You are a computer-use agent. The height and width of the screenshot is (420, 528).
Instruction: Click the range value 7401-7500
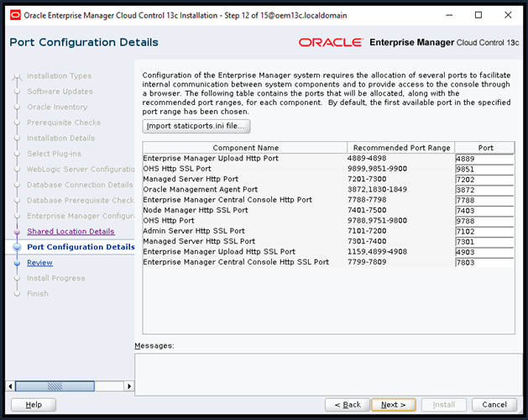tap(367, 210)
